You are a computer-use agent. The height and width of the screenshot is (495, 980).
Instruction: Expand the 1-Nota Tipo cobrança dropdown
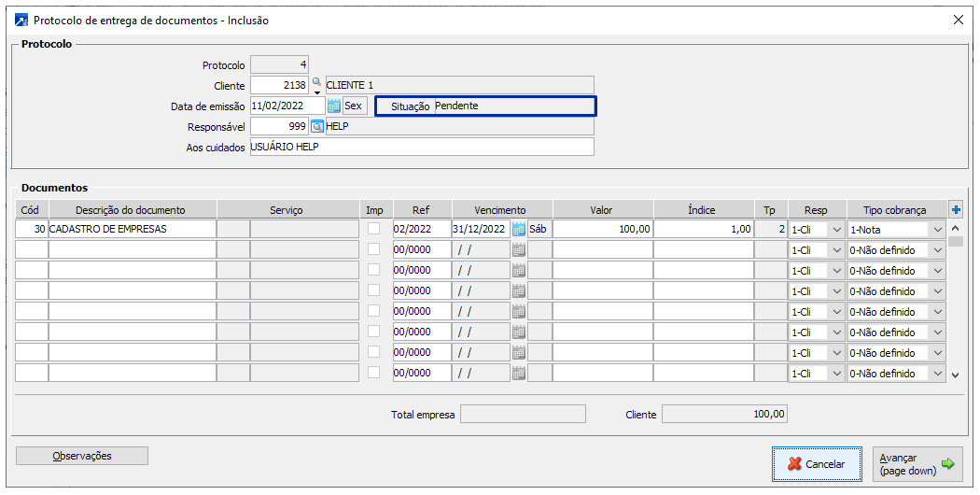(x=936, y=230)
